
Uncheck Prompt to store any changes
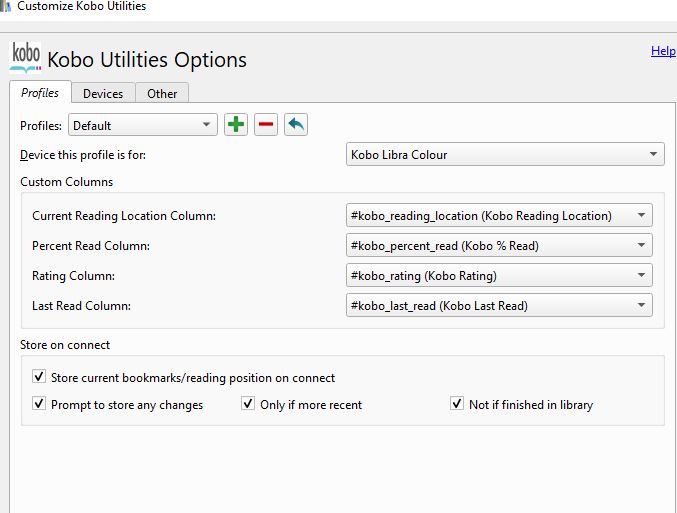click(39, 404)
